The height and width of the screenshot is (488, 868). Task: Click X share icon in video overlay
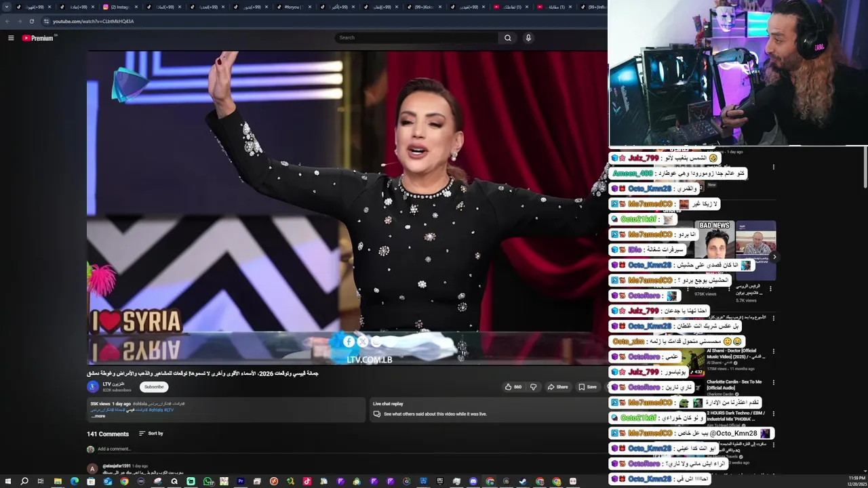pos(362,342)
